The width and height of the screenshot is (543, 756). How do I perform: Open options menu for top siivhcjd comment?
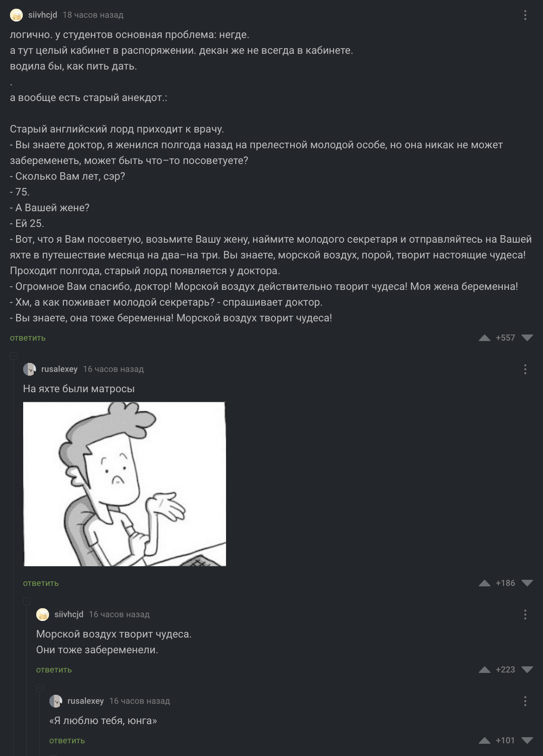click(525, 15)
